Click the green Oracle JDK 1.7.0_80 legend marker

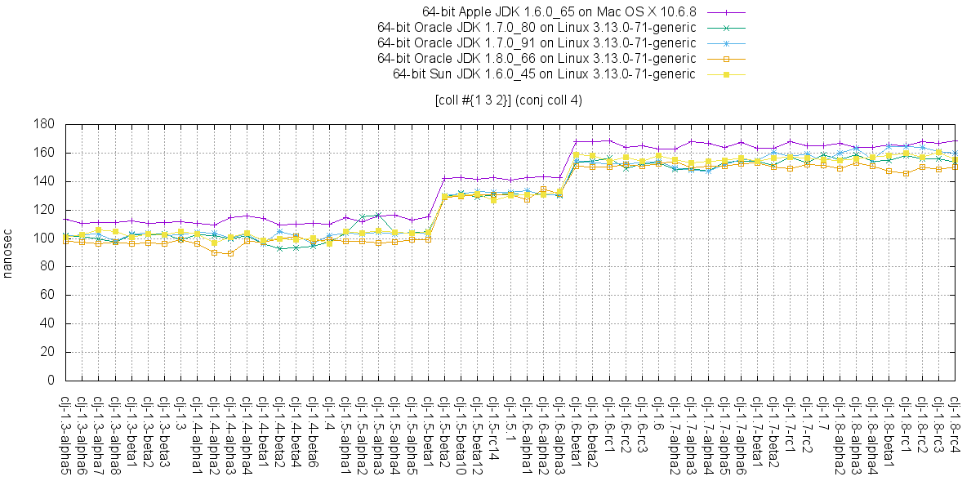pos(725,28)
